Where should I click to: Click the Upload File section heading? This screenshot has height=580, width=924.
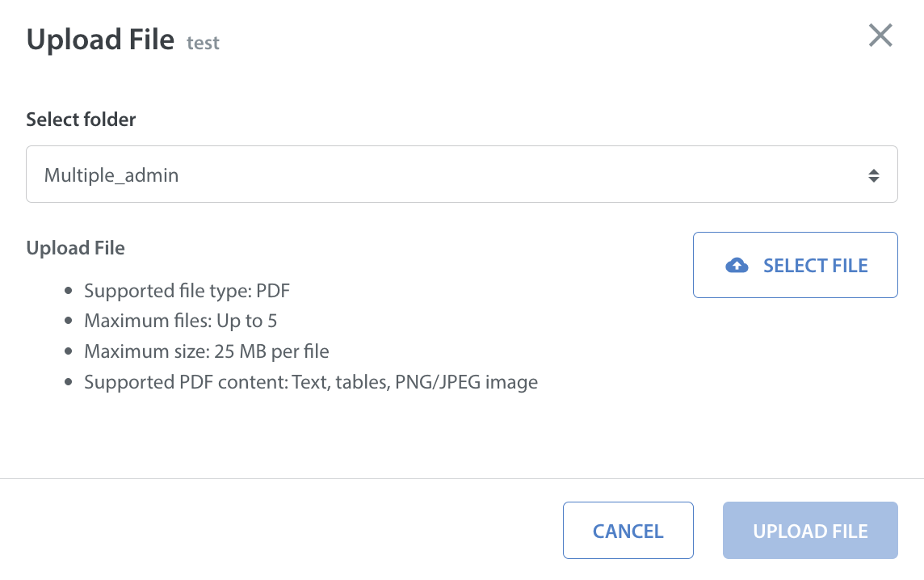click(75, 248)
